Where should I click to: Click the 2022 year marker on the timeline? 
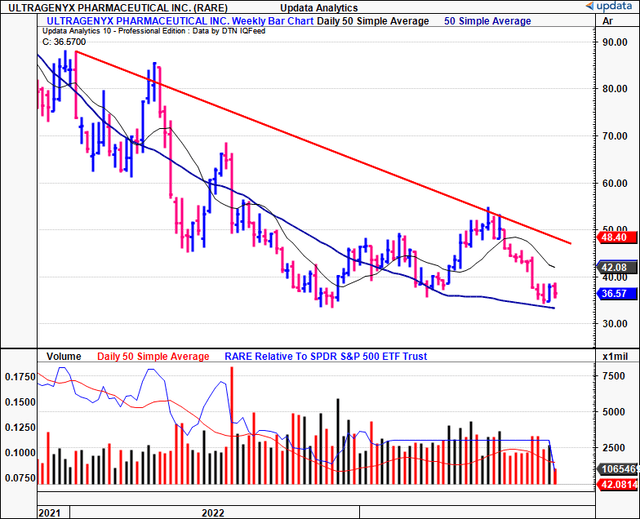[x=213, y=513]
